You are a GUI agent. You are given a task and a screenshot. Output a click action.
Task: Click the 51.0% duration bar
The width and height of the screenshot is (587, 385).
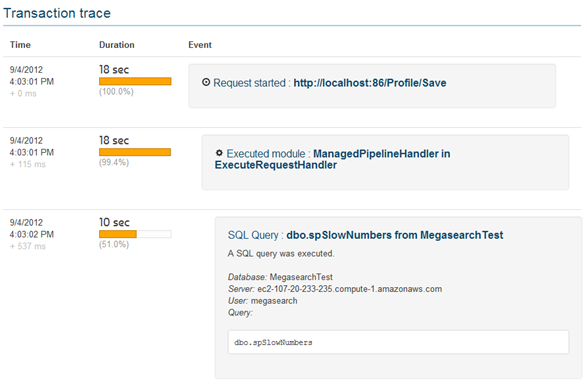click(135, 234)
